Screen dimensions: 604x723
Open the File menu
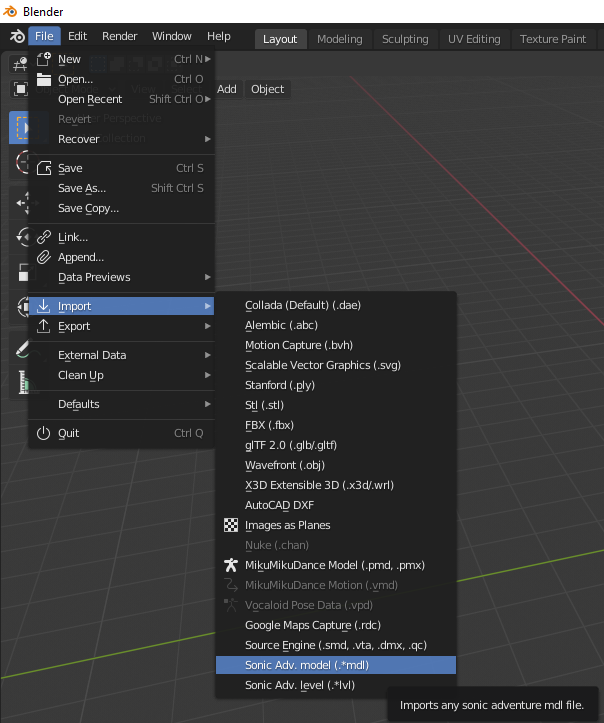pos(44,36)
